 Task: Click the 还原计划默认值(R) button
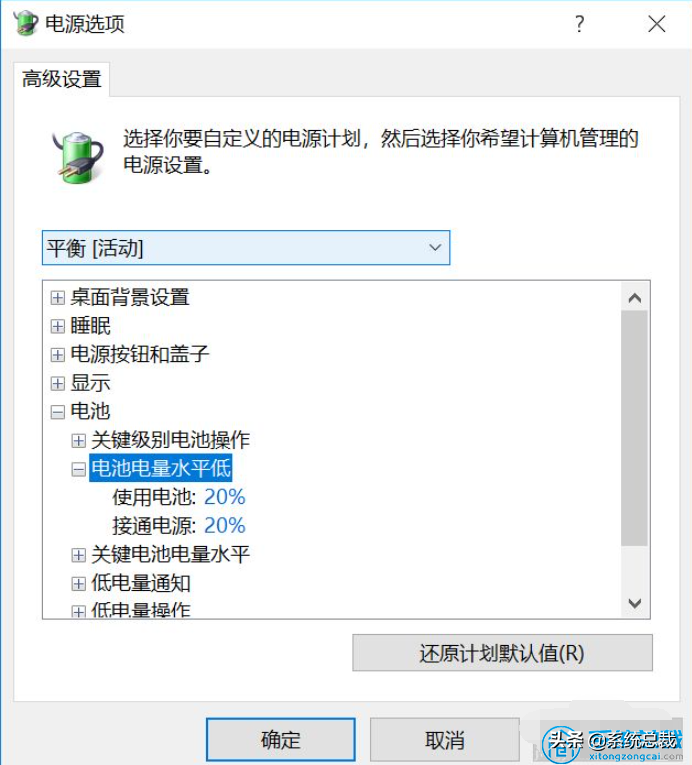[502, 653]
